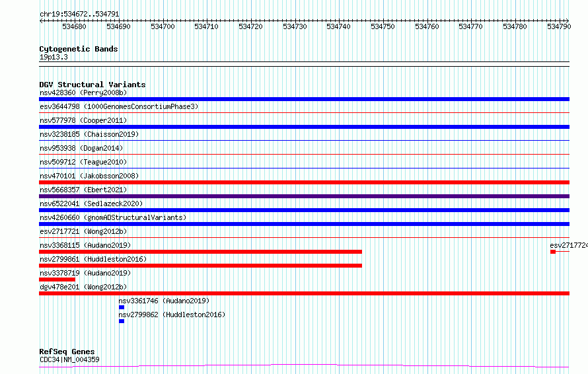Click the red bar under nsv3368115

pos(200,252)
